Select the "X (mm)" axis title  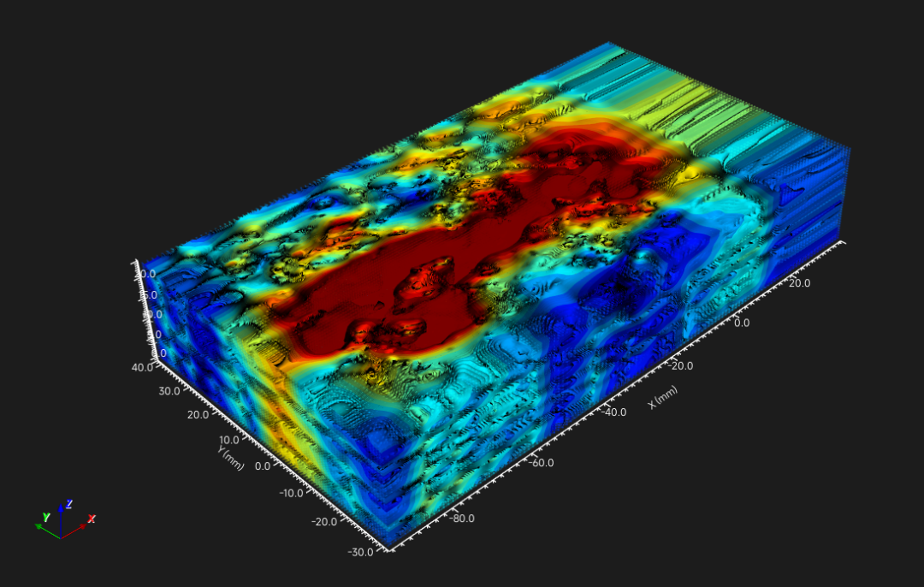663,397
